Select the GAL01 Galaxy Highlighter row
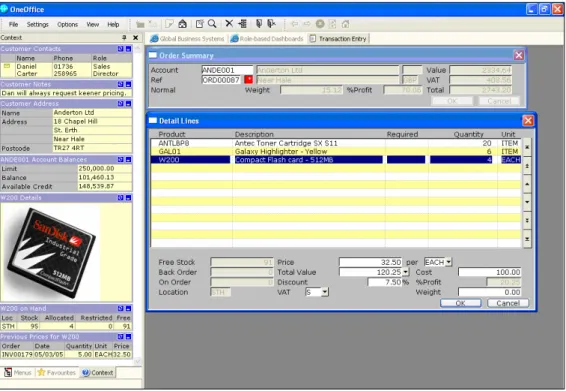 pyautogui.click(x=336, y=151)
